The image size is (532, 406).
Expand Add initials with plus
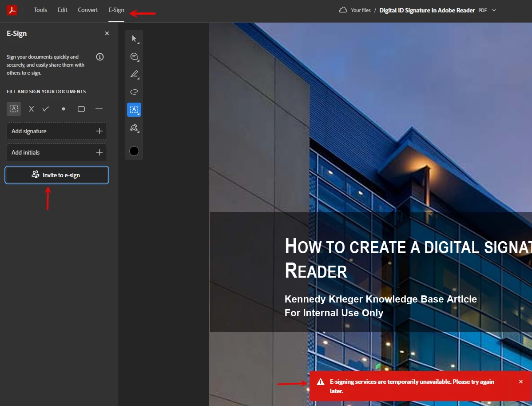[x=99, y=152]
